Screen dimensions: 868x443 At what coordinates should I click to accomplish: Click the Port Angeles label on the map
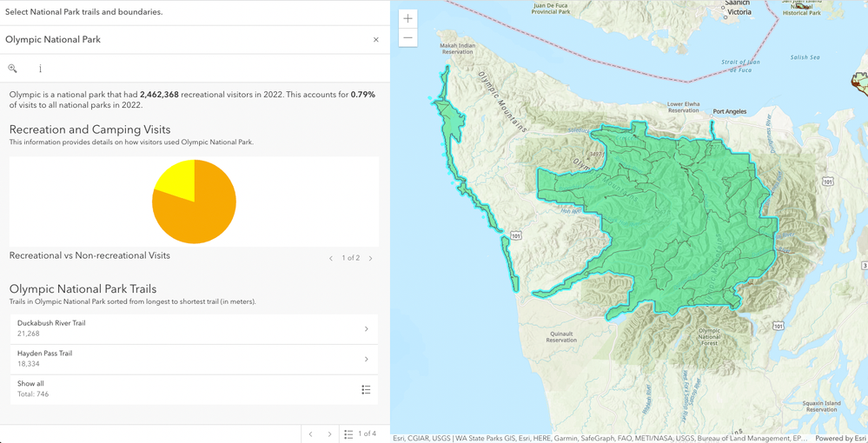[729, 112]
